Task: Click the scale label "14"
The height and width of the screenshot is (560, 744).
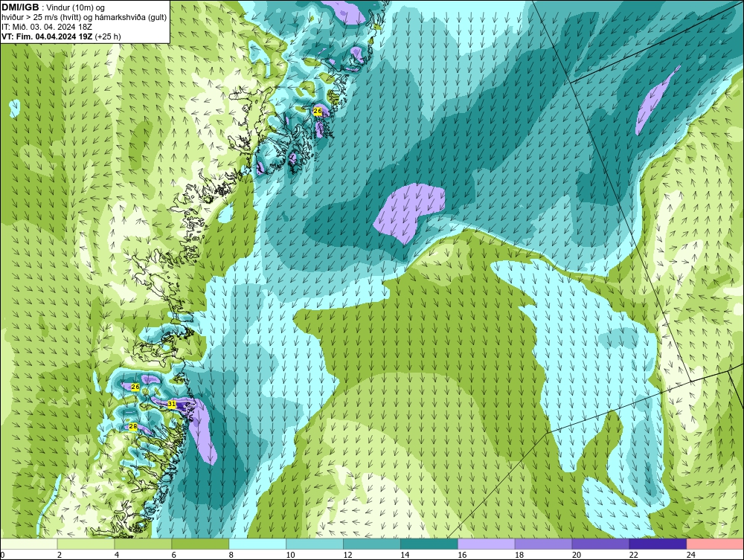Action: [x=405, y=555]
